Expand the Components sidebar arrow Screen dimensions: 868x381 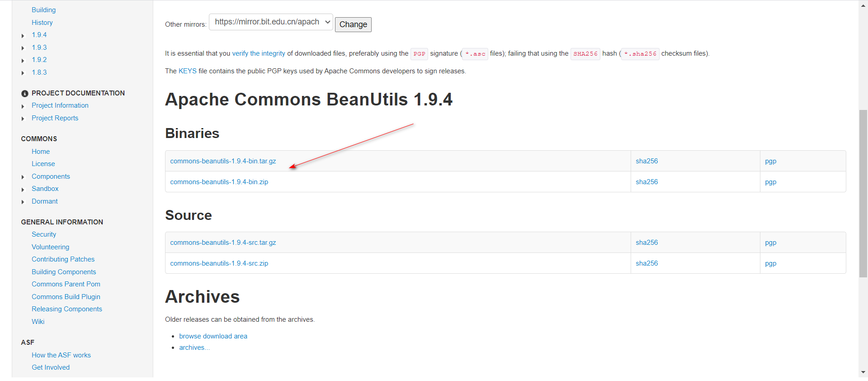(23, 177)
